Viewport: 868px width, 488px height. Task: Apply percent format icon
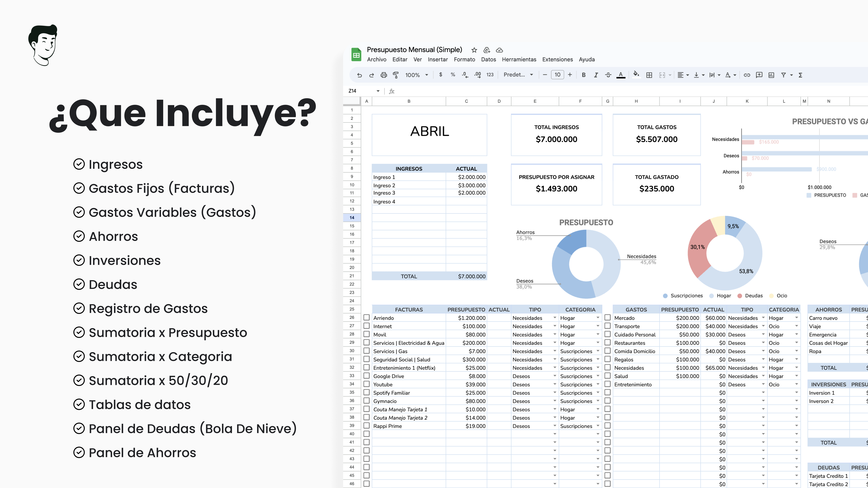pos(453,75)
